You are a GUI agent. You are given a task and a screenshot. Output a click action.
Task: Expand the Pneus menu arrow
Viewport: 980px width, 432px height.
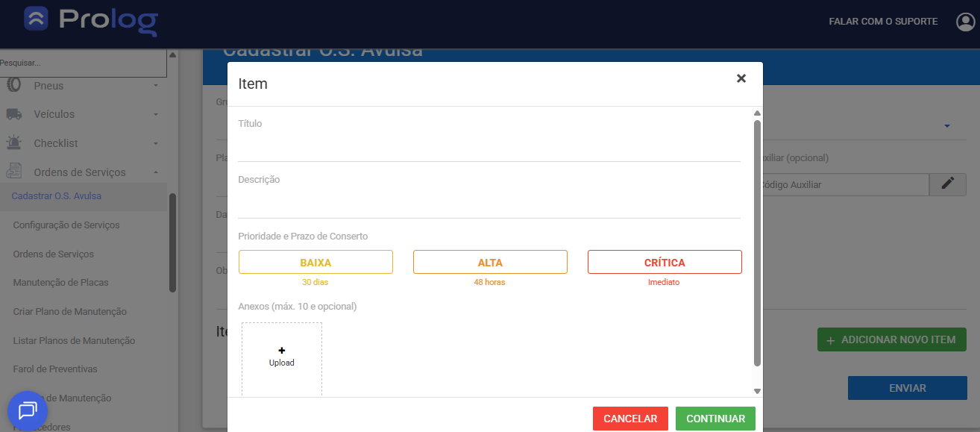[156, 86]
